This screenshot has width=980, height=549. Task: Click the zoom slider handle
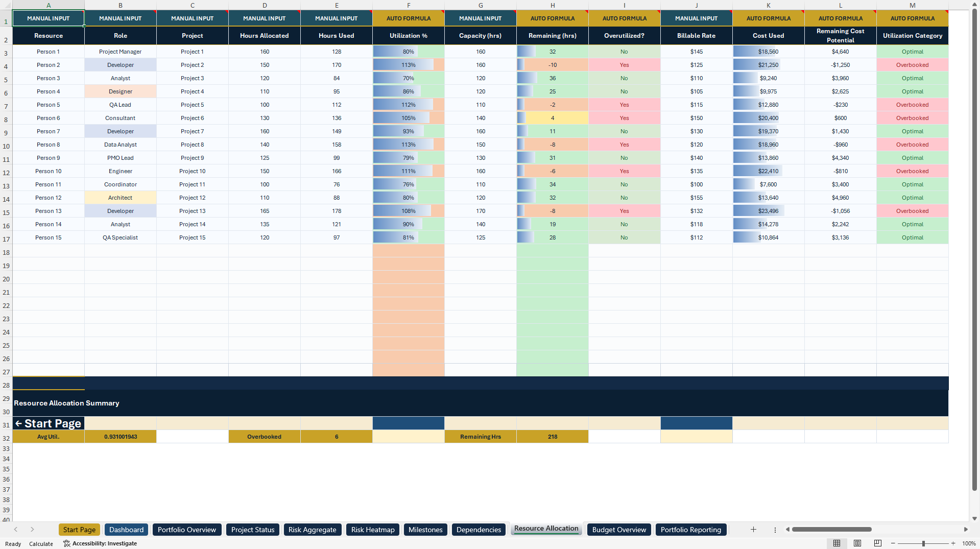click(x=923, y=543)
